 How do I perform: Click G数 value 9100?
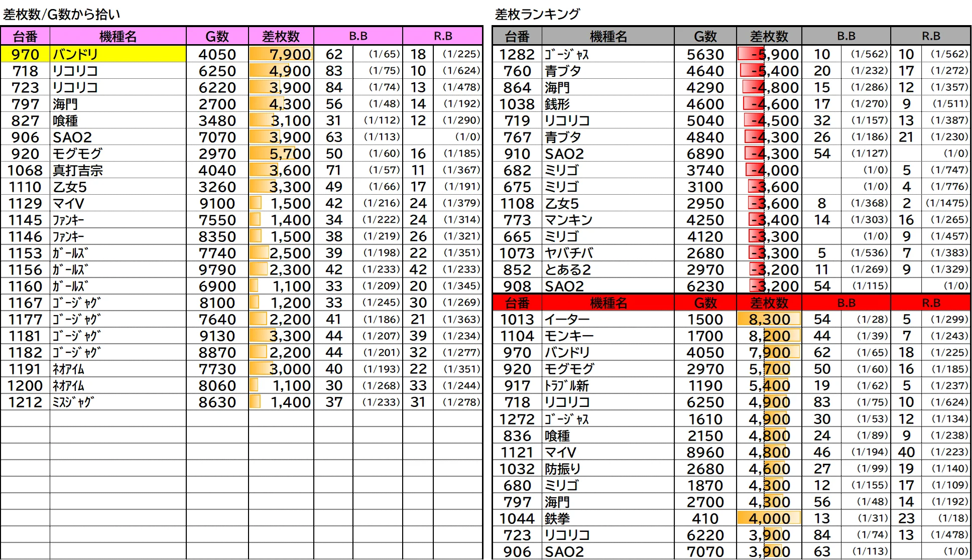coord(217,203)
